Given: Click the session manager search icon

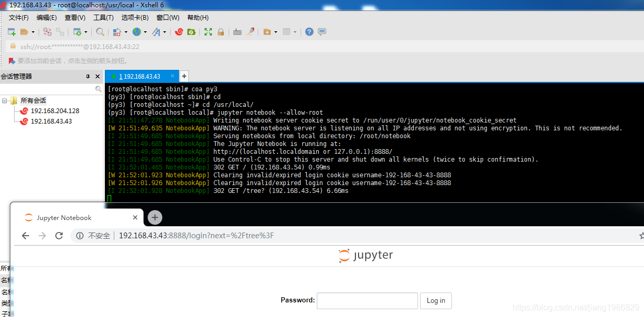Looking at the screenshot, I should point(99,89).
